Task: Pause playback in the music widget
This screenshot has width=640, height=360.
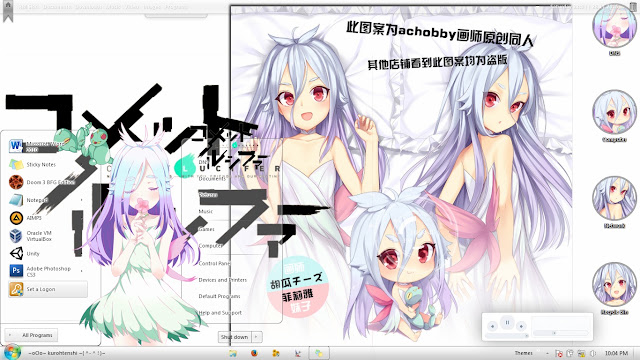Action: (507, 323)
